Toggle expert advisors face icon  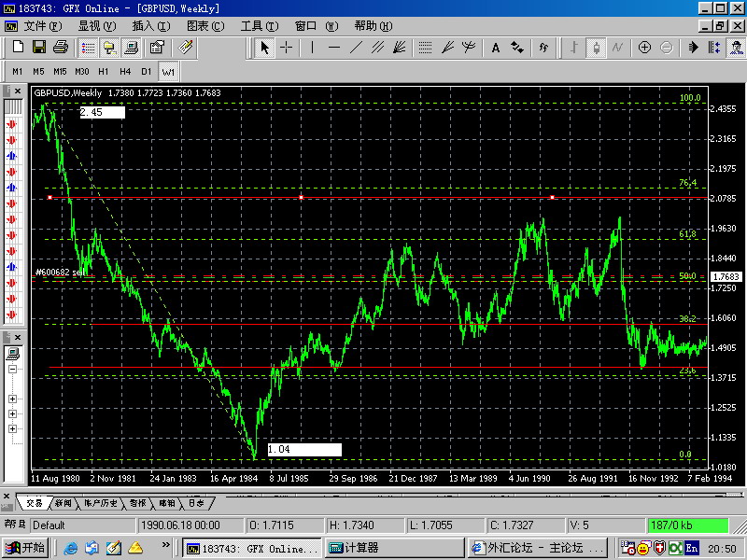point(736,48)
